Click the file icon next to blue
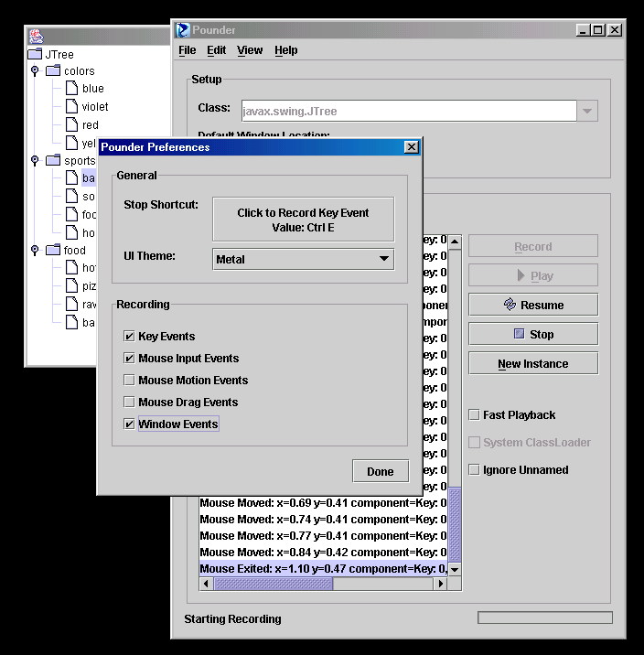644x655 pixels. point(72,88)
